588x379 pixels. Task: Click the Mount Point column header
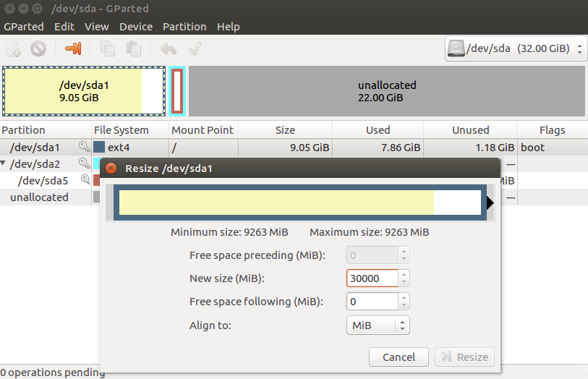(x=203, y=130)
